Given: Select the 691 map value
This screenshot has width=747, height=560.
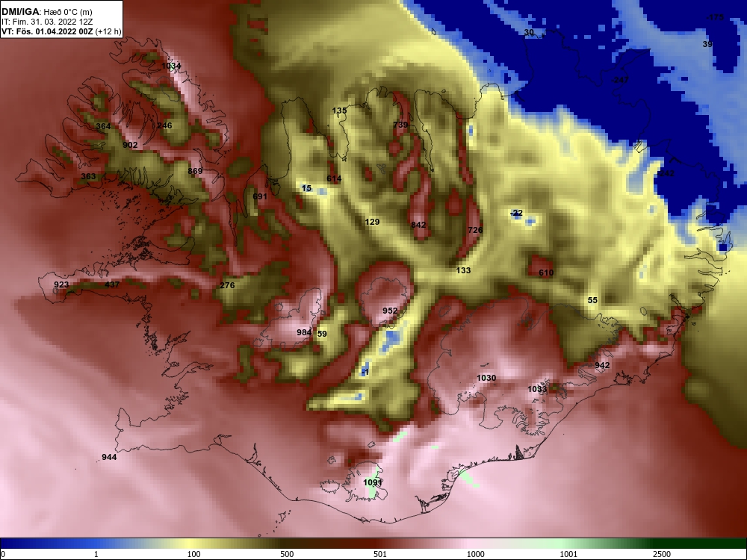Looking at the screenshot, I should tap(260, 196).
